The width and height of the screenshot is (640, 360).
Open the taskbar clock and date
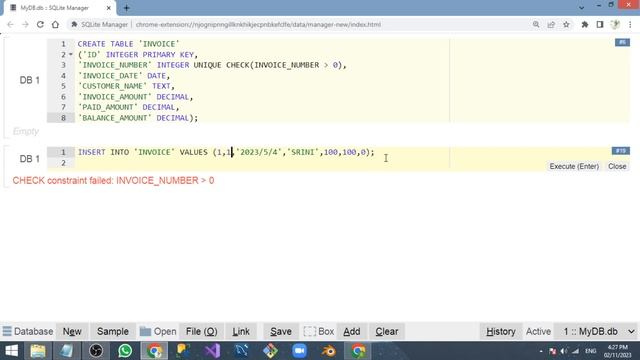point(617,351)
